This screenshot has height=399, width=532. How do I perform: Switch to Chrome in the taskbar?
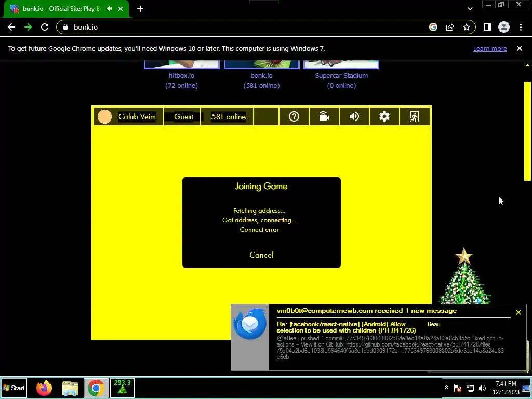pos(96,388)
